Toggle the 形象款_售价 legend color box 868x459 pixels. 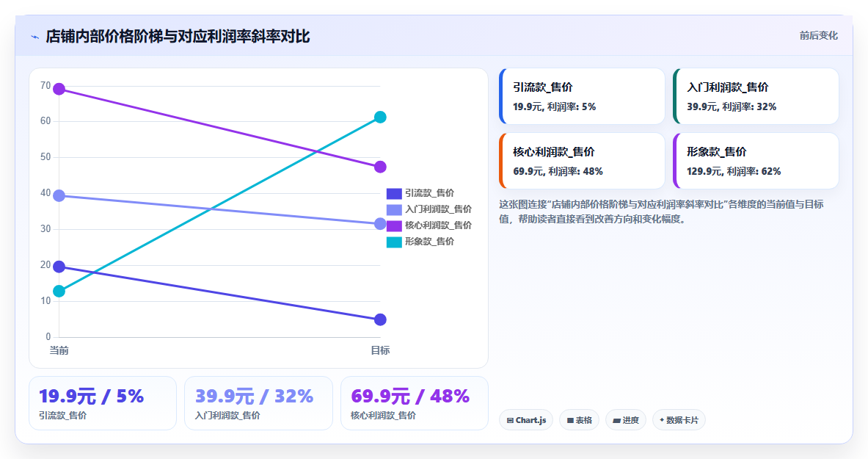394,242
